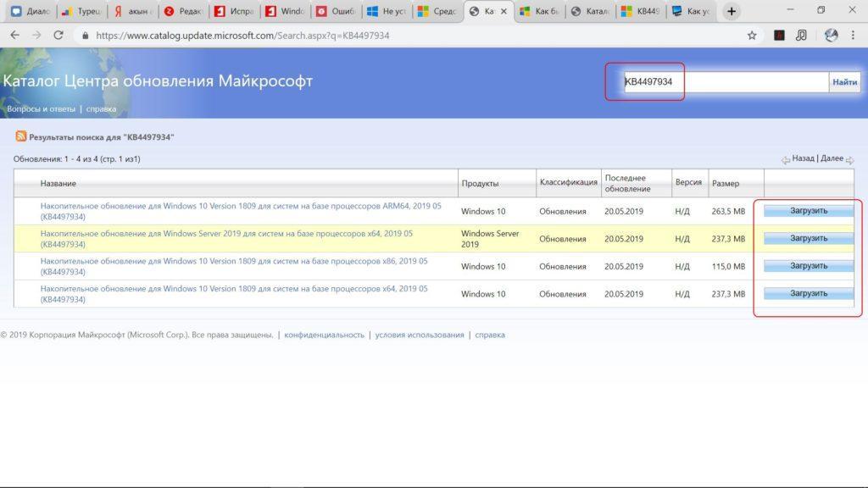Open the ARM64 Windows 10 1809 update link
The image size is (868, 488).
click(x=241, y=211)
